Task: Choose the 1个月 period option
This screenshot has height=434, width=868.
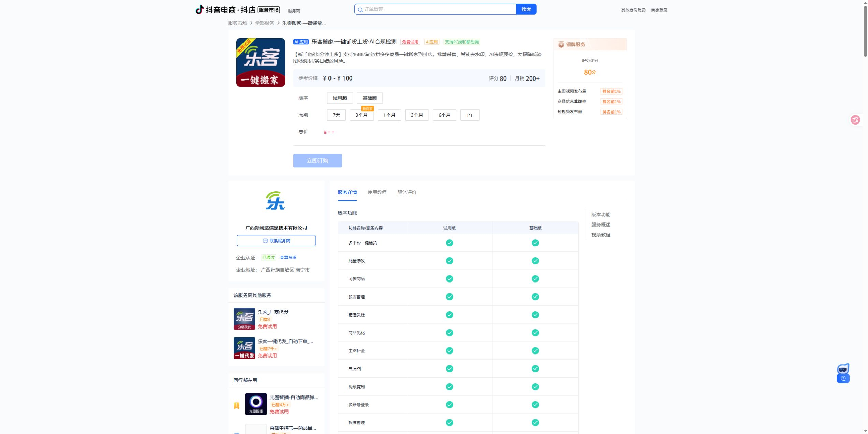Action: point(389,115)
